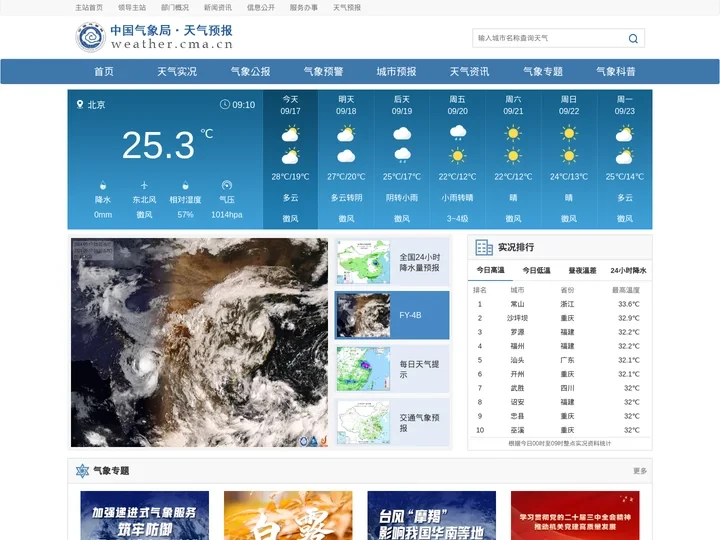Select the 今天 09/17 forecast column

[x=290, y=159]
